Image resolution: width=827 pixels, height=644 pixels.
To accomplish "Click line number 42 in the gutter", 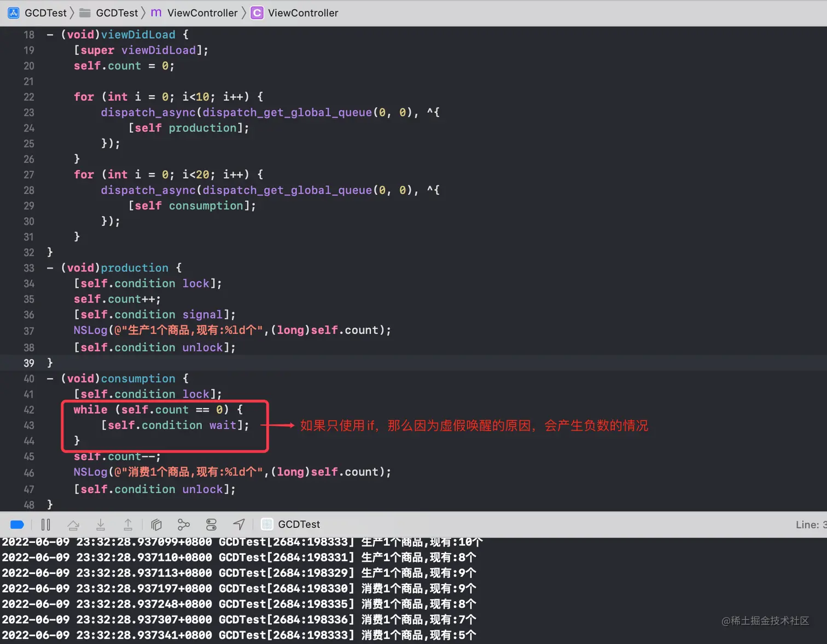I will [x=29, y=410].
